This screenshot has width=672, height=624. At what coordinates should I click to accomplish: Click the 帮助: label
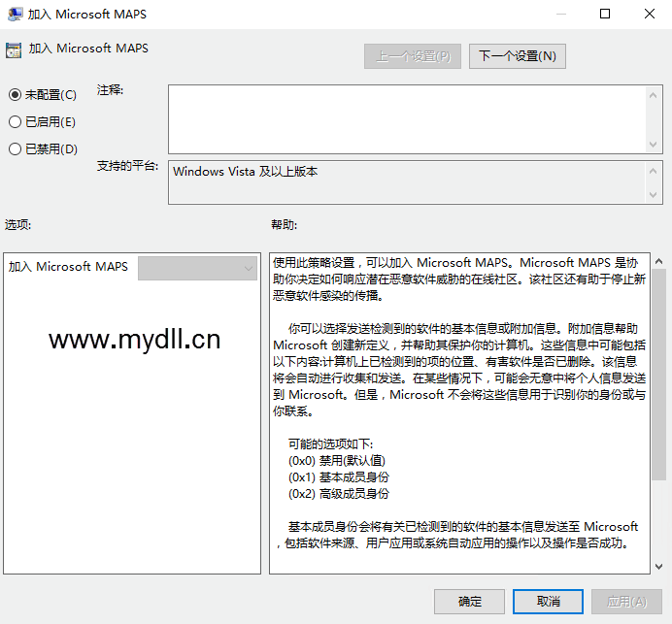pyautogui.click(x=285, y=225)
